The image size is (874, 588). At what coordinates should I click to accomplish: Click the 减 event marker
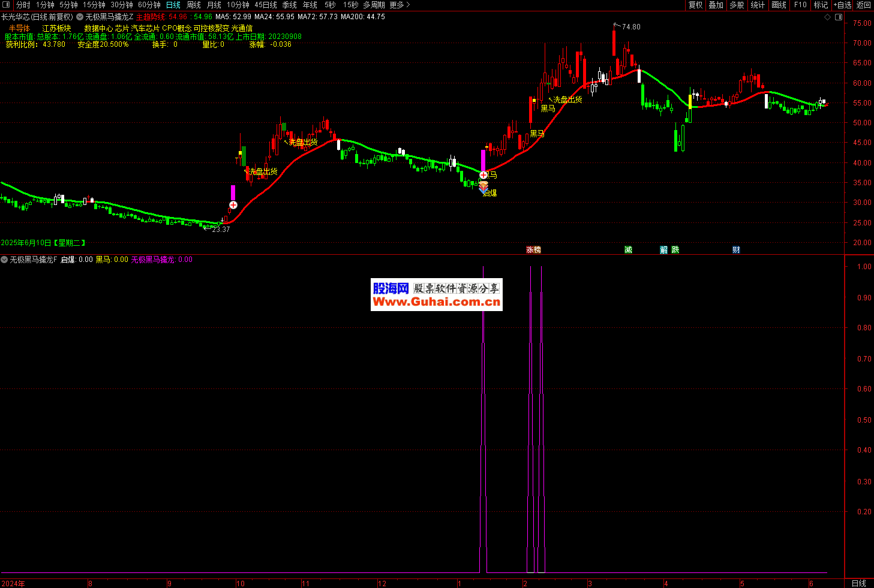[x=628, y=250]
